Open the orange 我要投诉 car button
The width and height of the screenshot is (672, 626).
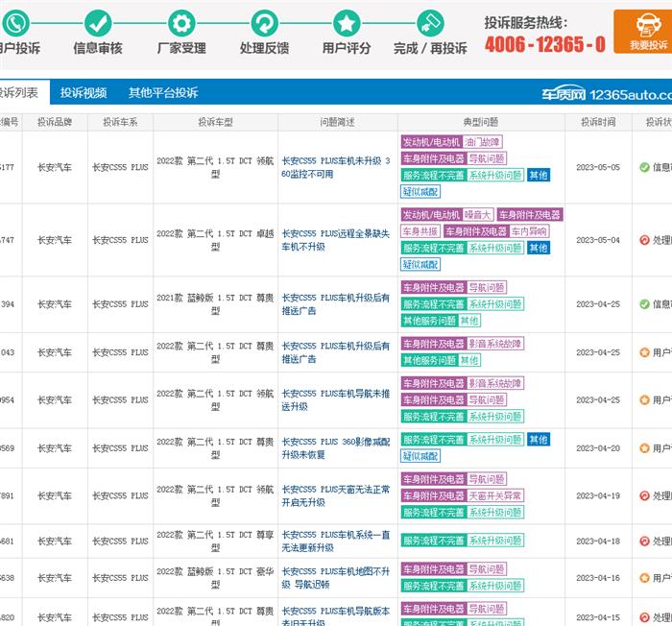(x=644, y=32)
